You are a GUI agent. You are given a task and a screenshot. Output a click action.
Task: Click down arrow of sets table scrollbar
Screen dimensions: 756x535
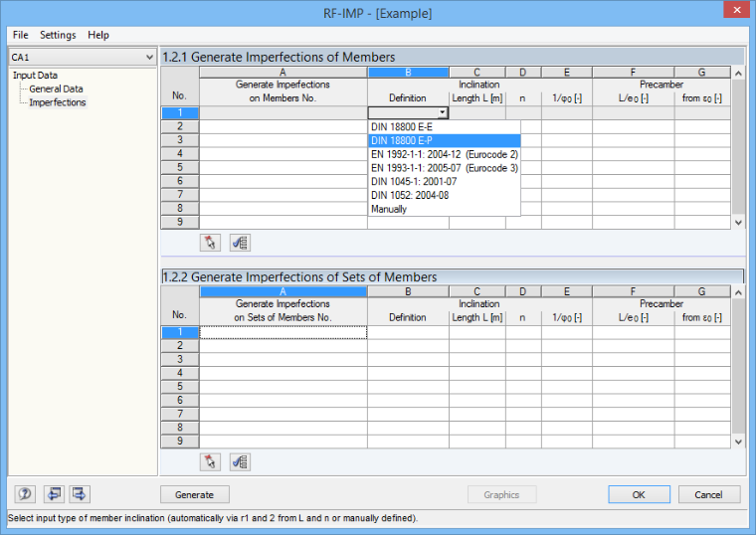738,442
